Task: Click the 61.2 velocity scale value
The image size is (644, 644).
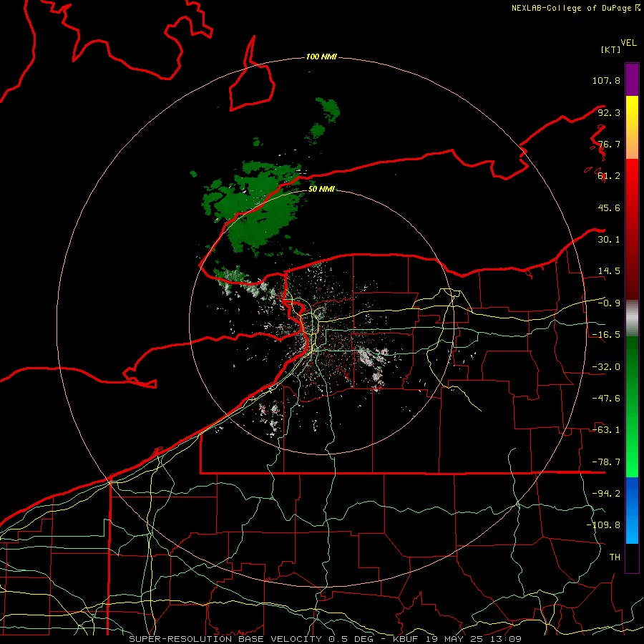Action: point(609,176)
